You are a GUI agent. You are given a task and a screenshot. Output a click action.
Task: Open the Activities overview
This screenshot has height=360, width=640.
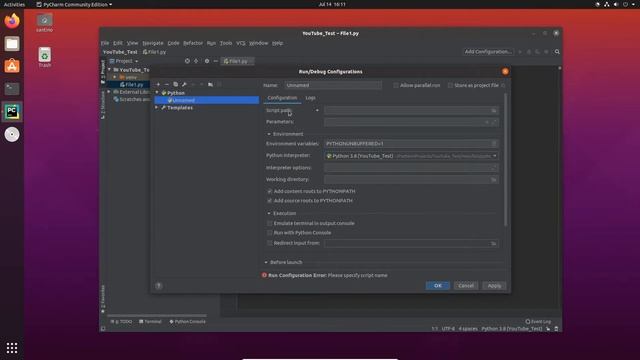coord(14,4)
